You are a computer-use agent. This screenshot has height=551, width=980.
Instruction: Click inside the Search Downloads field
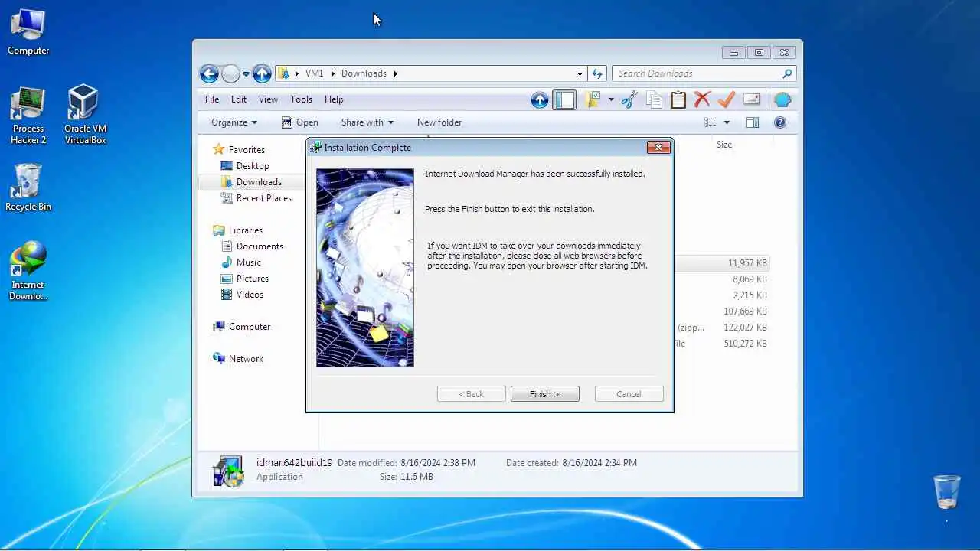point(697,73)
